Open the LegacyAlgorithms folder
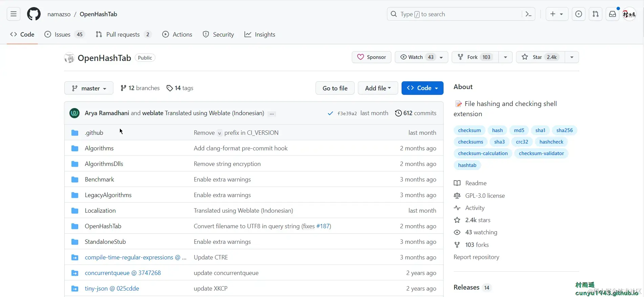This screenshot has height=297, width=644. 108,195
